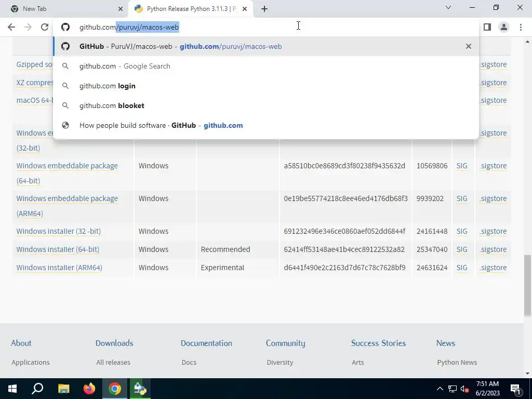Viewport: 532px width, 399px height.
Task: Open the Python News footer link
Action: [457, 362]
